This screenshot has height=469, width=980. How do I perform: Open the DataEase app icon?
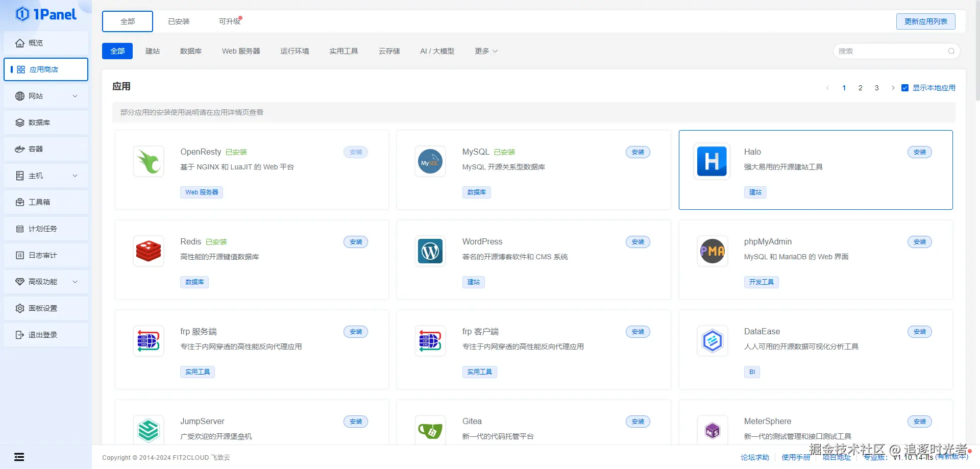pyautogui.click(x=712, y=341)
